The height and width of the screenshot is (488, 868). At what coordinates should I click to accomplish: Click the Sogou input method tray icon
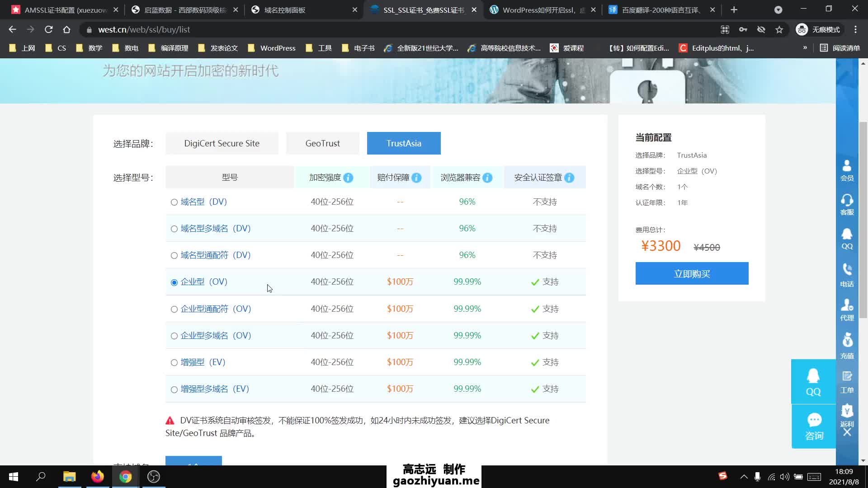(722, 476)
